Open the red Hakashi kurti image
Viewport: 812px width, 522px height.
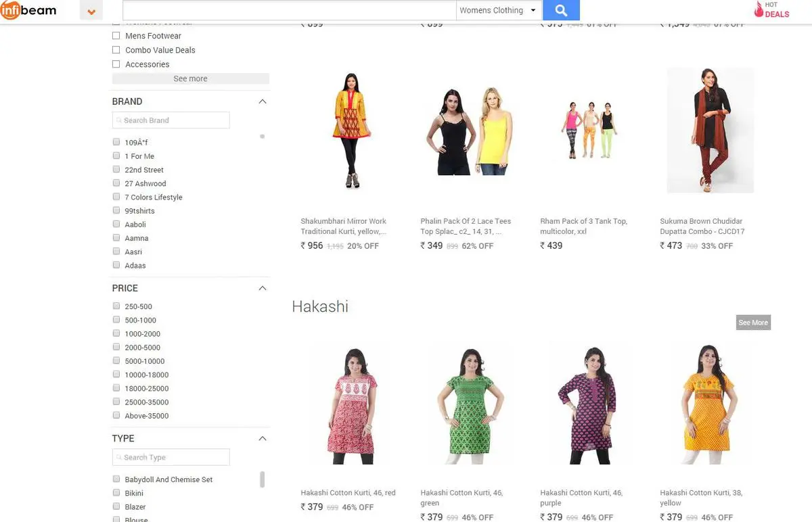[351, 406]
